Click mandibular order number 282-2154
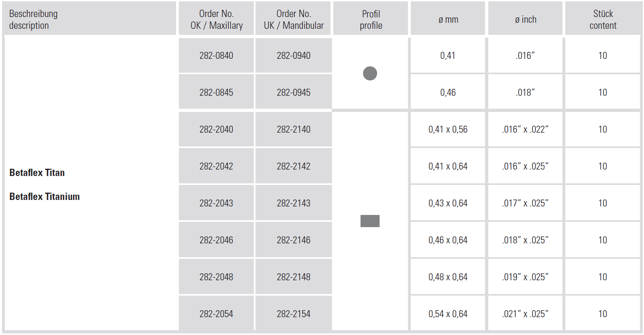Viewport: 644px width, 335px height. coord(294,314)
